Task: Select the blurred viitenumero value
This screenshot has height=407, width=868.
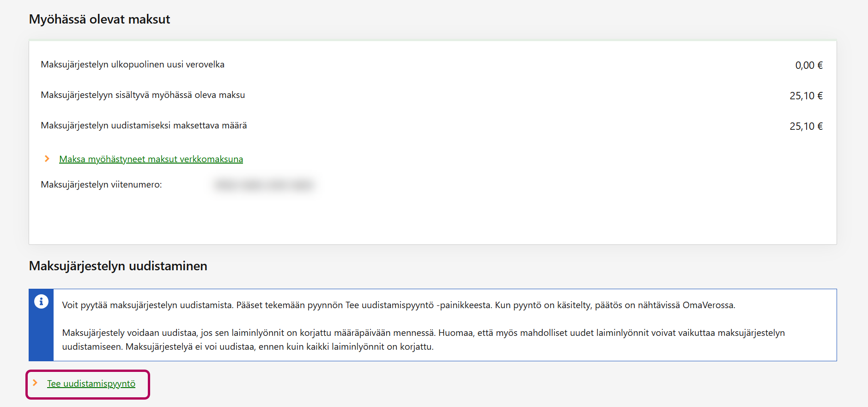Action: click(263, 185)
